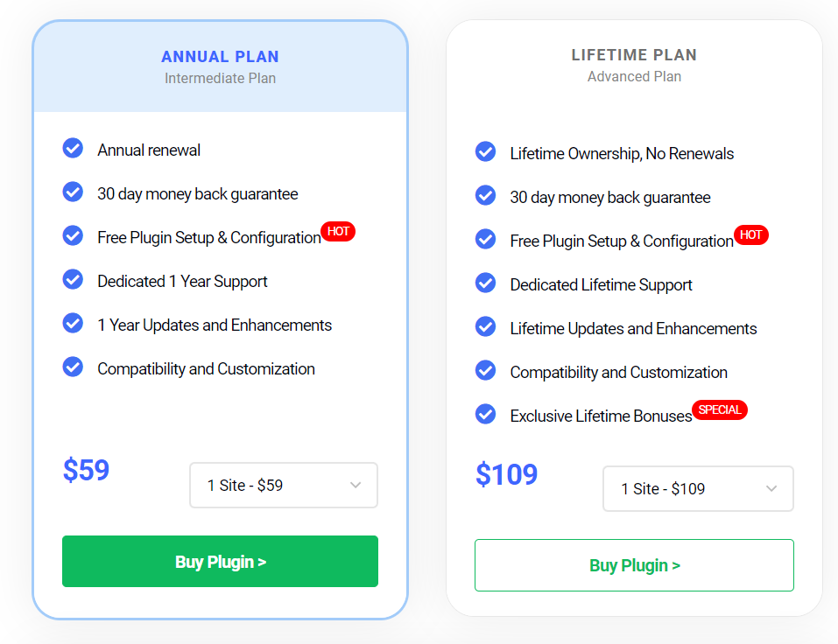Image resolution: width=838 pixels, height=644 pixels.
Task: Click checkmark next to Dedicated 1 Year Support
Action: (73, 279)
